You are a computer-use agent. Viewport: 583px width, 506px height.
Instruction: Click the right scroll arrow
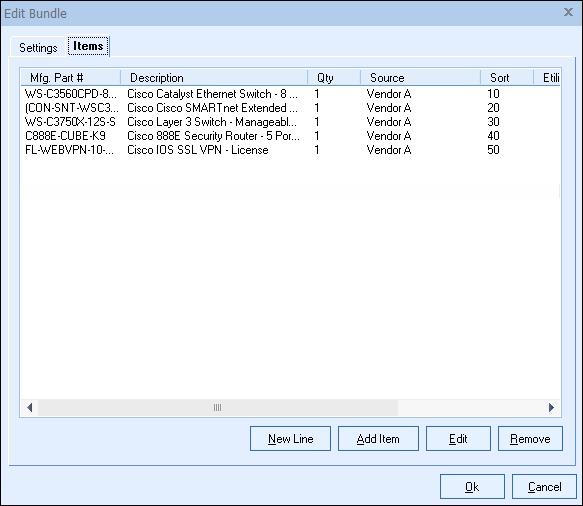[551, 407]
